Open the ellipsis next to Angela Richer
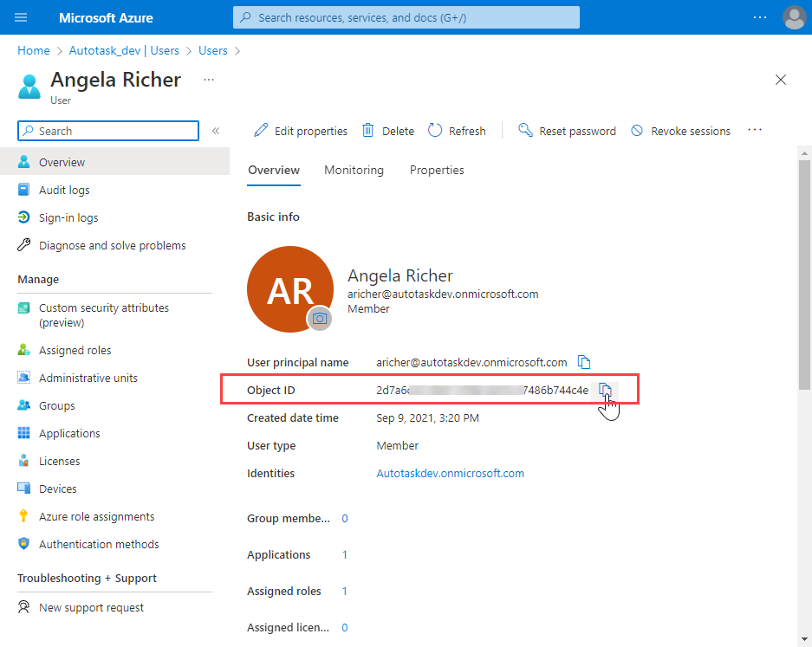 [x=208, y=79]
